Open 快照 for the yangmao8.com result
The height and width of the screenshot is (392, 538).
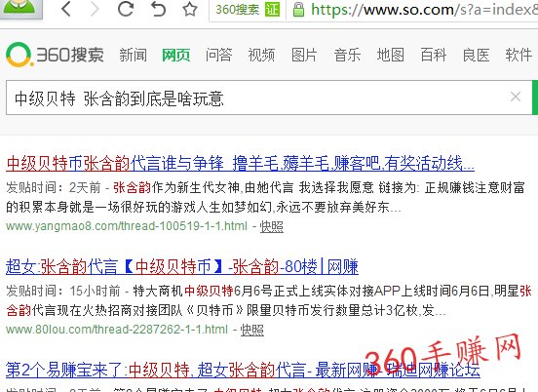pos(271,226)
